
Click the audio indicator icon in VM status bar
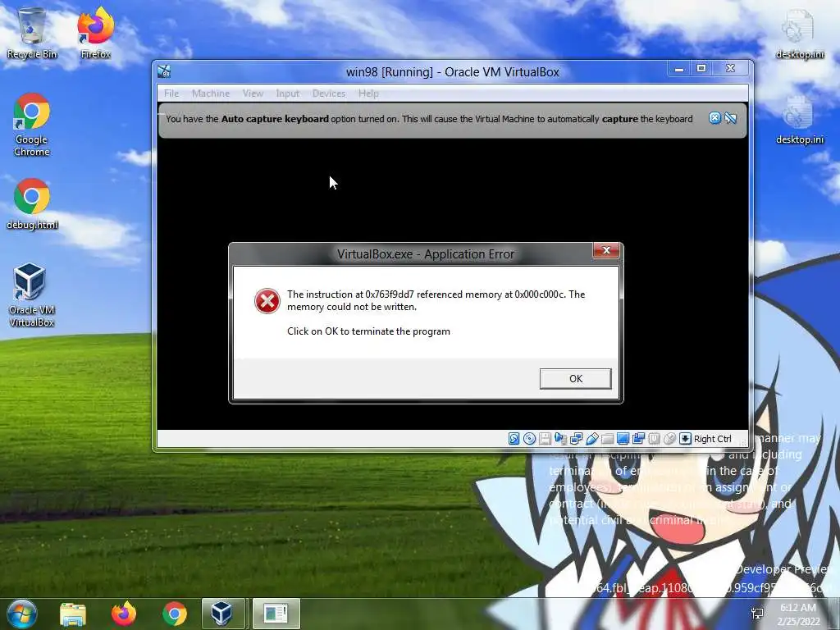(560, 439)
